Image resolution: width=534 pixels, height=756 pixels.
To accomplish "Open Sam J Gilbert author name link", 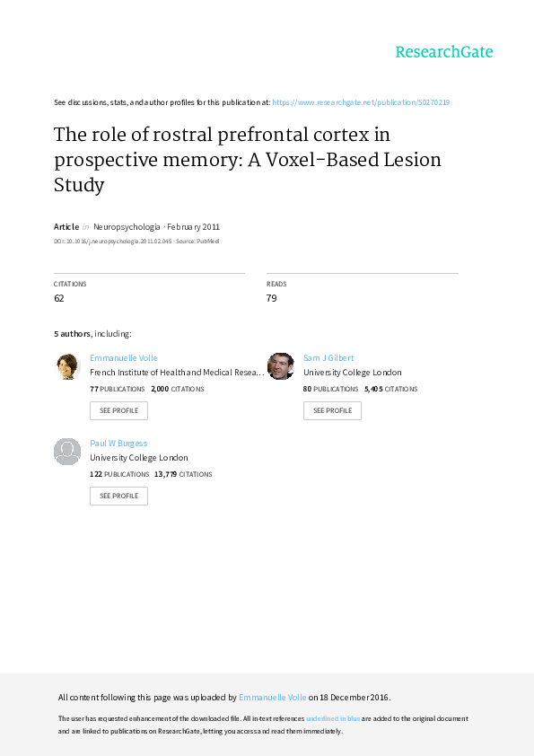I will click(328, 357).
